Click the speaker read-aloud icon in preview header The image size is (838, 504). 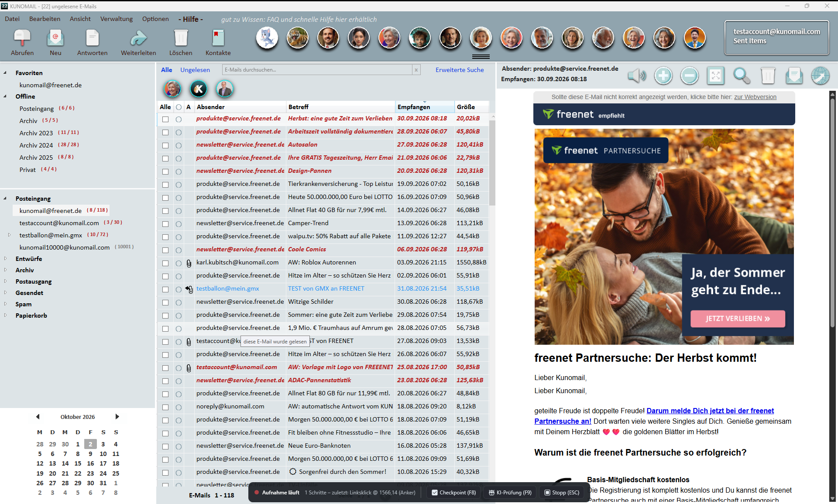click(637, 75)
